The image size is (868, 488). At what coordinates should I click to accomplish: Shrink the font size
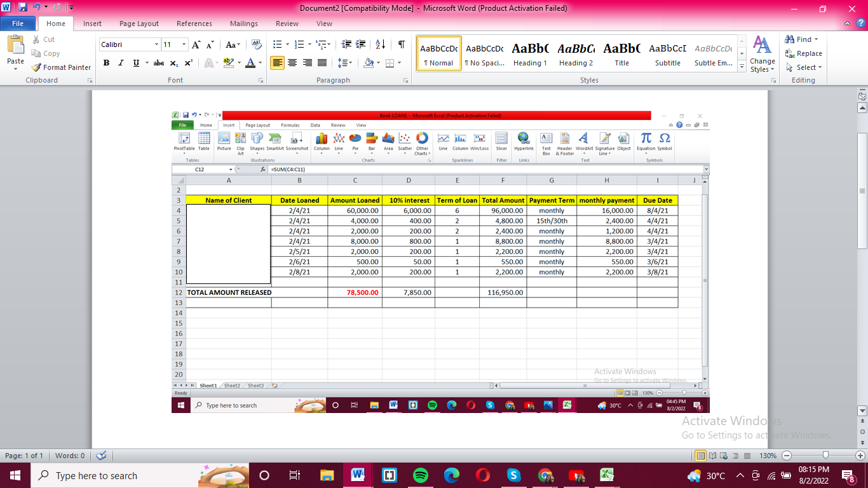(x=209, y=44)
